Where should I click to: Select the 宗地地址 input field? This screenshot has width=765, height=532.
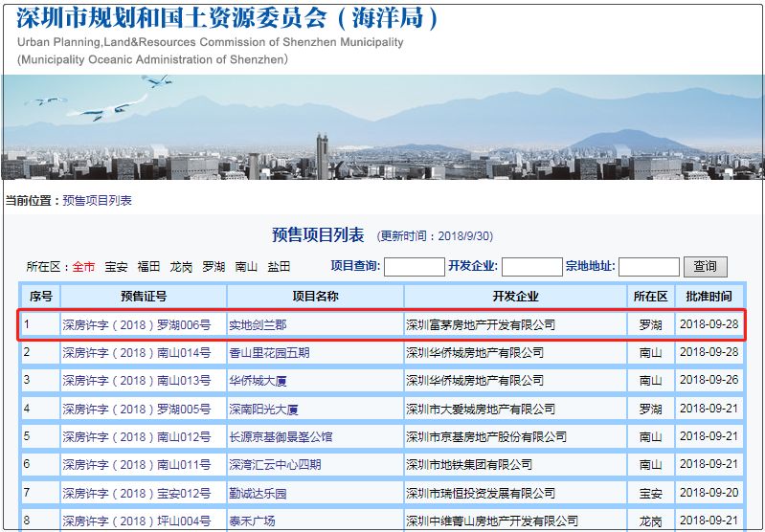pos(648,267)
